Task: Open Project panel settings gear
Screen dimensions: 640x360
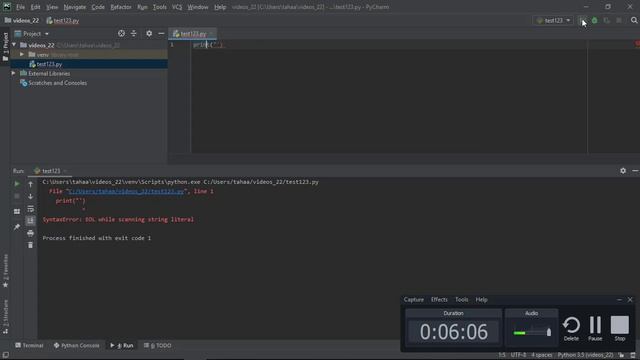Action: 149,33
